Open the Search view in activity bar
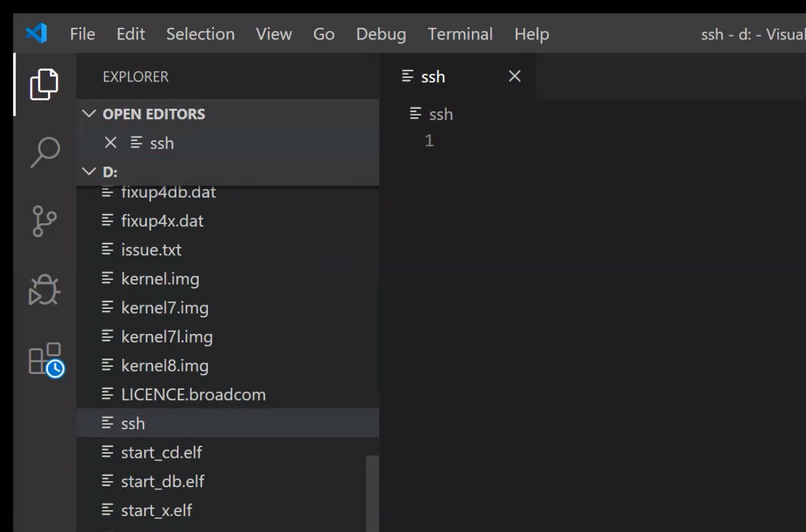806x532 pixels. pos(44,153)
